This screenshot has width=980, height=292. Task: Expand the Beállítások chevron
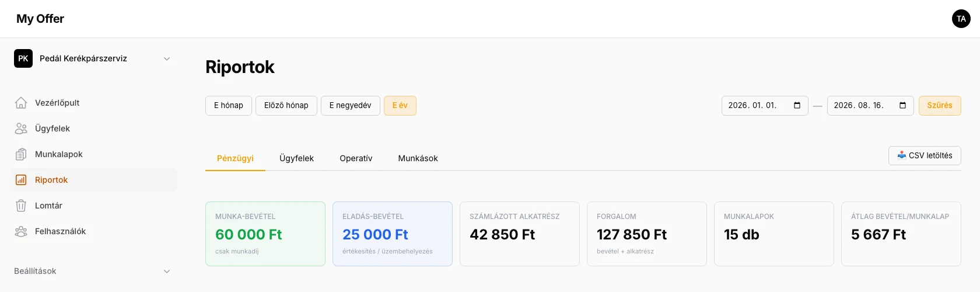pyautogui.click(x=167, y=271)
